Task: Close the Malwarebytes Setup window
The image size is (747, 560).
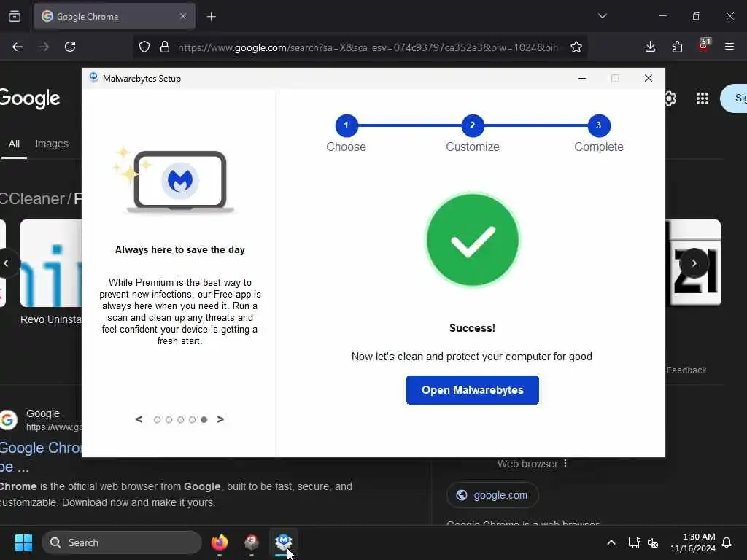Action: [648, 78]
